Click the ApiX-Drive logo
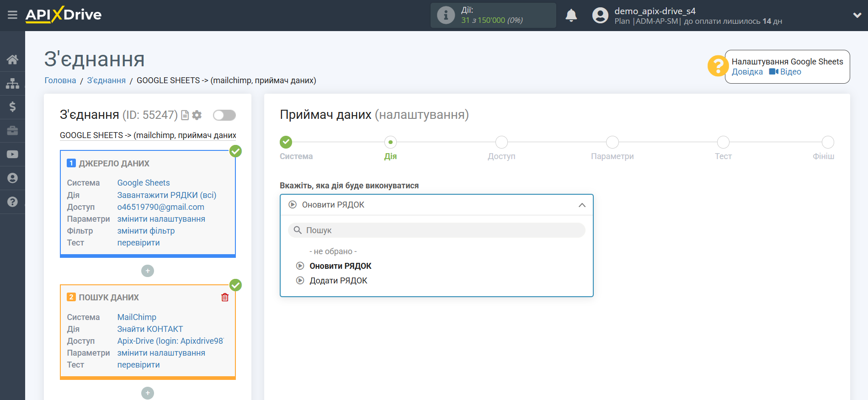The image size is (868, 400). click(64, 15)
